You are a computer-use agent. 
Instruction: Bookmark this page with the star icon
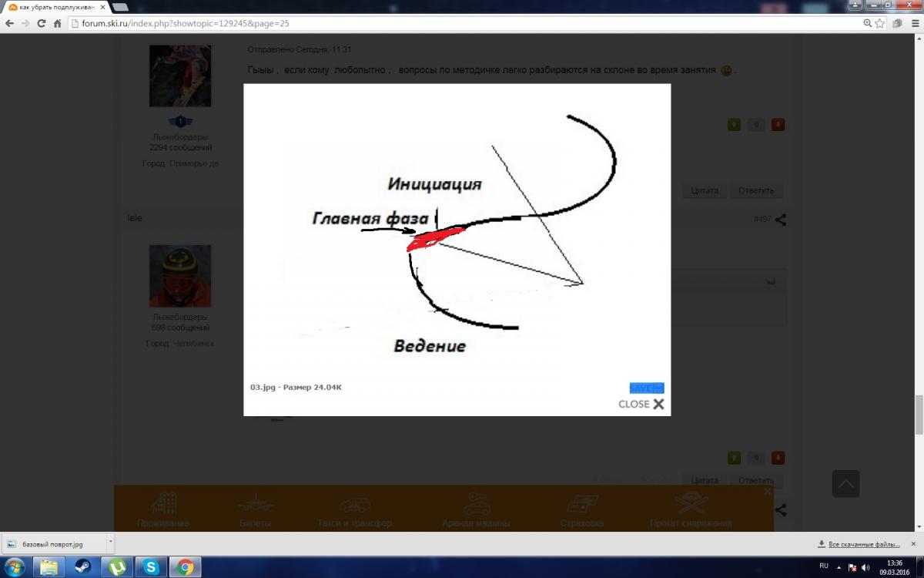pyautogui.click(x=880, y=23)
